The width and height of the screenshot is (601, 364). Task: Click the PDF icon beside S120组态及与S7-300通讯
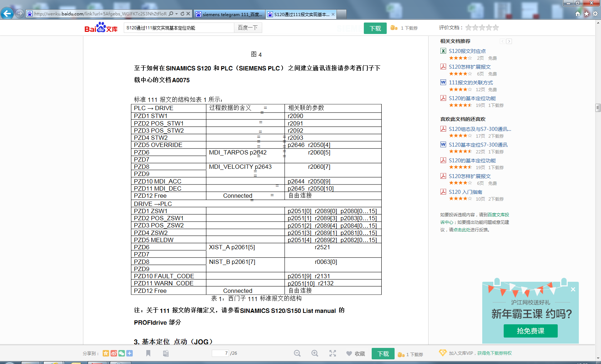pos(443,129)
